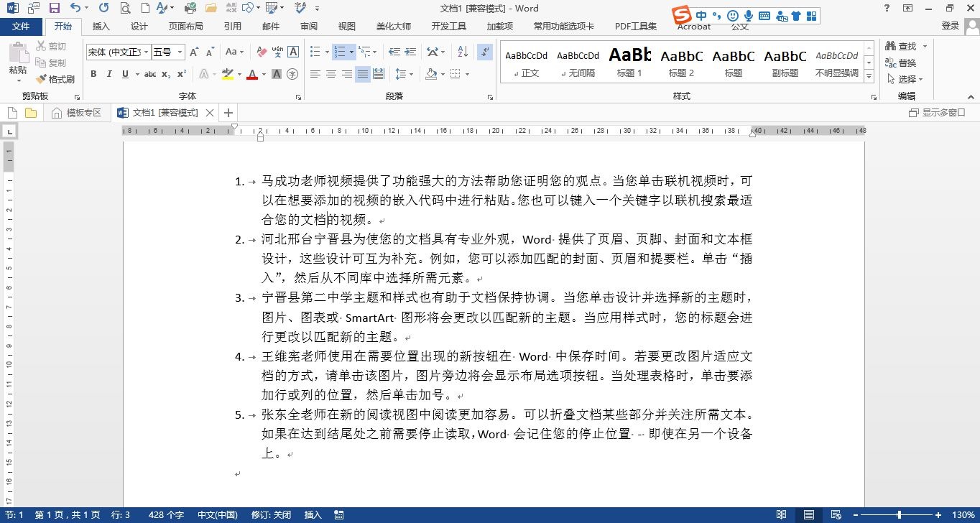
Task: Undo the last action
Action: click(75, 8)
